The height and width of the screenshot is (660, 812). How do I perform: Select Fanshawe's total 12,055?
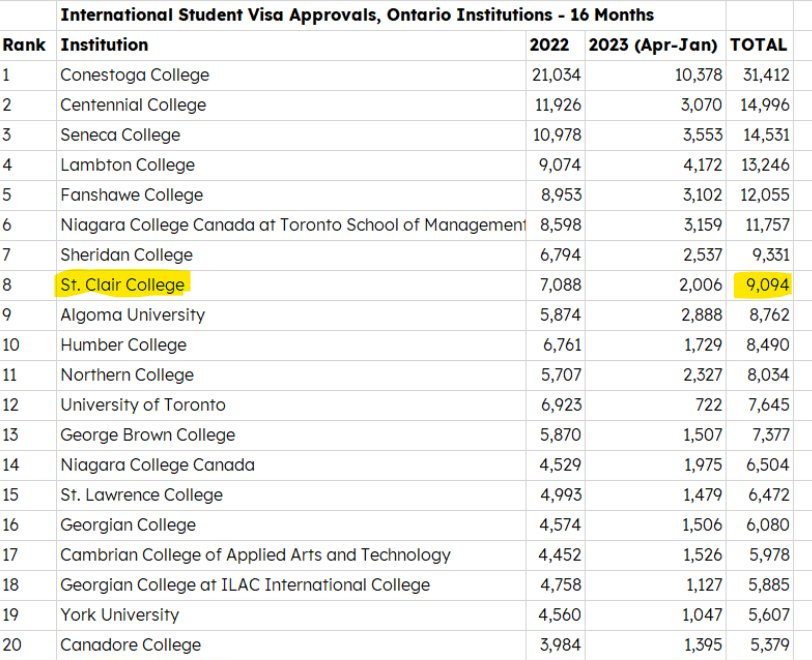759,195
